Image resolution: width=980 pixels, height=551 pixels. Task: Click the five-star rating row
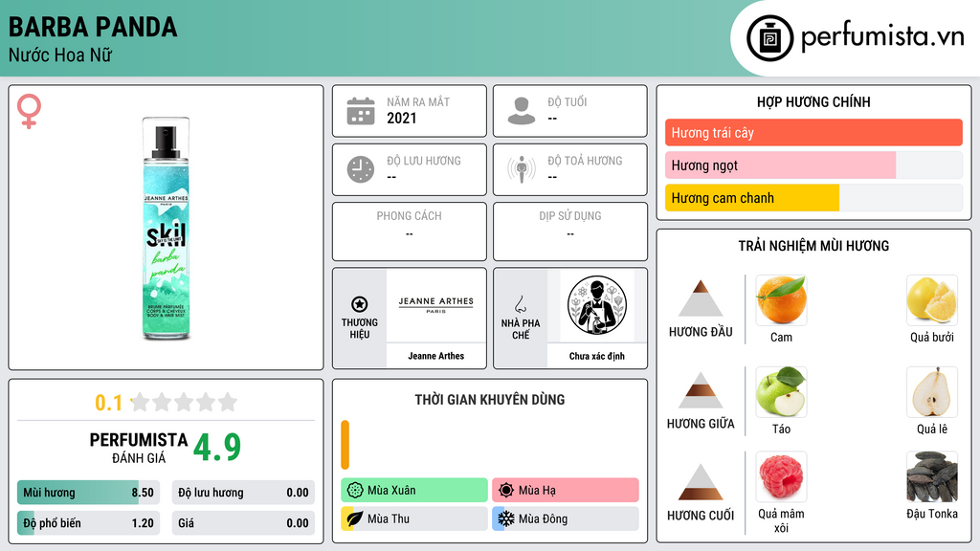coord(184,402)
